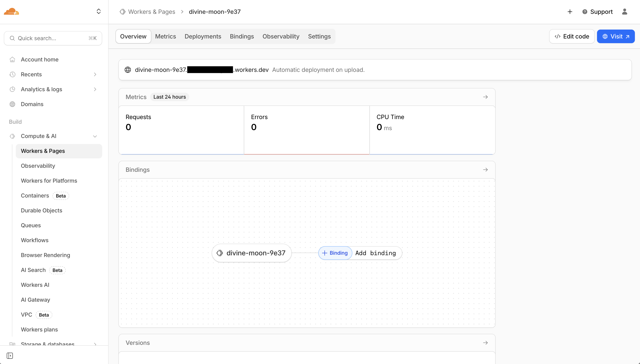This screenshot has width=640, height=364.
Task: Expand the Storage & databases section
Action: coord(95,344)
